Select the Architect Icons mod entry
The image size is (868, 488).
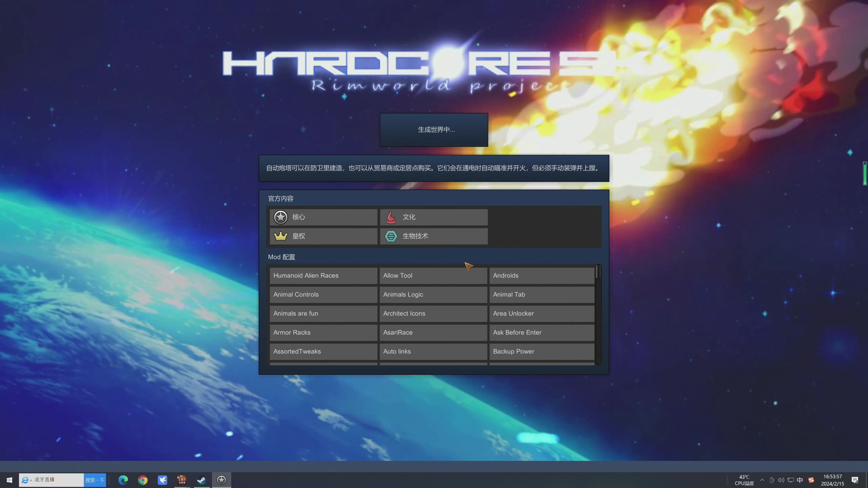tap(433, 313)
